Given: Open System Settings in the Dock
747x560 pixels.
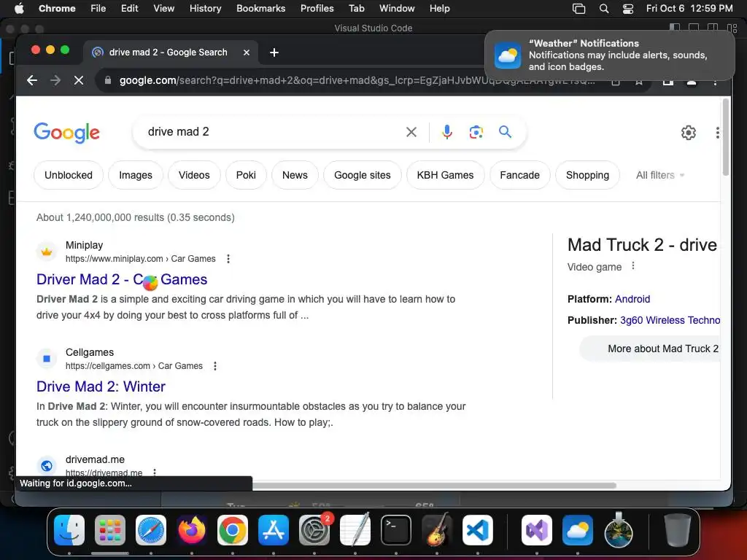Looking at the screenshot, I should coord(314,530).
